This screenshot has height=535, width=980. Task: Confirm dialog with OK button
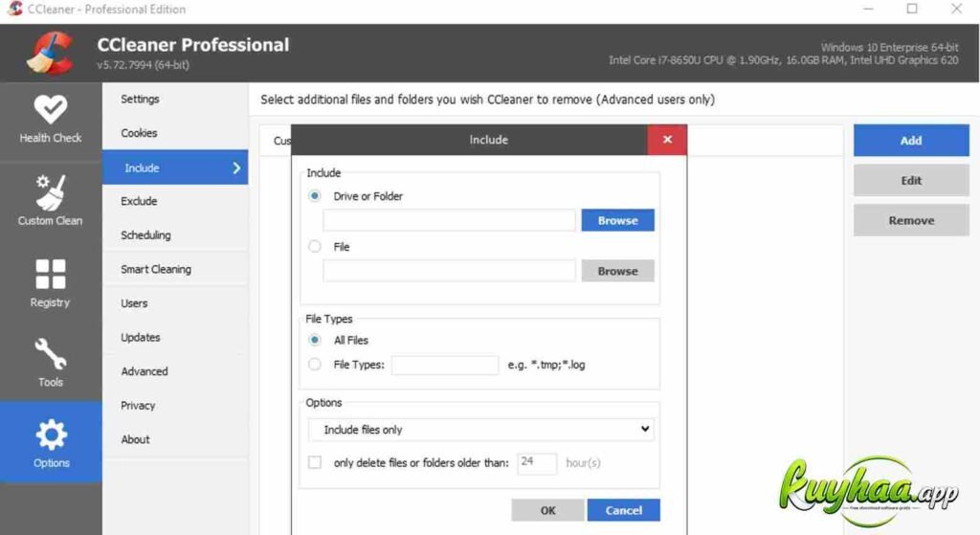(x=547, y=510)
